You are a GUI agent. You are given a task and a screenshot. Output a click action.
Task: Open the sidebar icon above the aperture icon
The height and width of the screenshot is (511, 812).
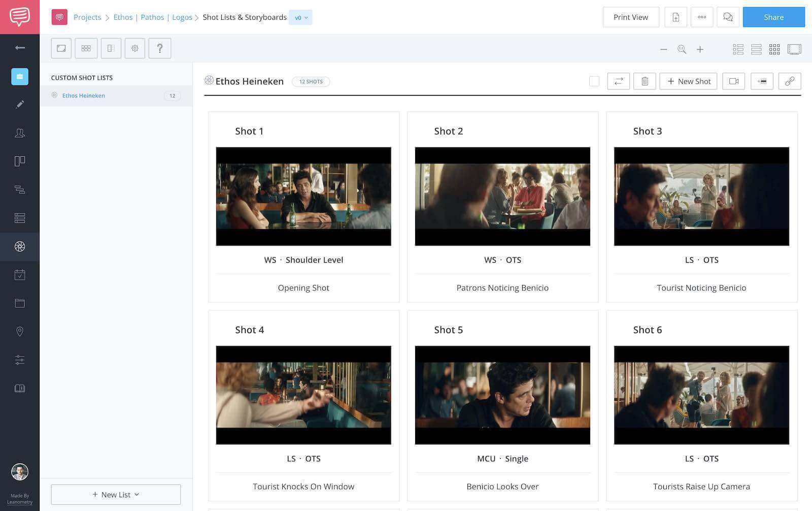[x=20, y=218]
